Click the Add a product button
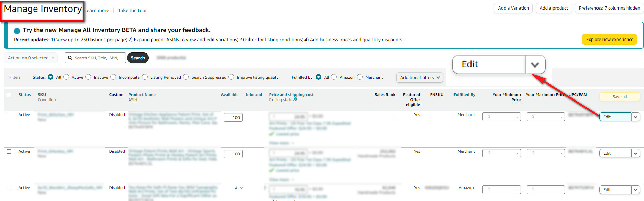Viewport: 644px width, 201px height. pyautogui.click(x=554, y=8)
